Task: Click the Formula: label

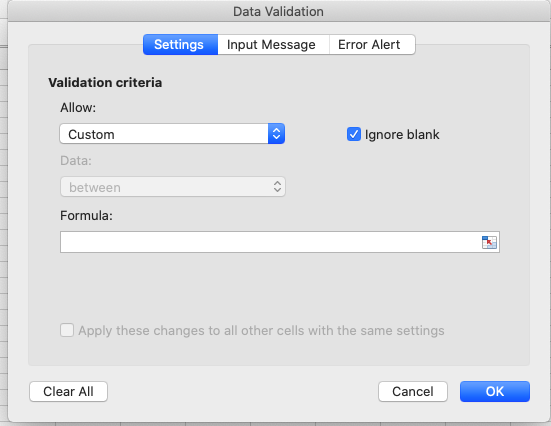Action: [x=86, y=215]
